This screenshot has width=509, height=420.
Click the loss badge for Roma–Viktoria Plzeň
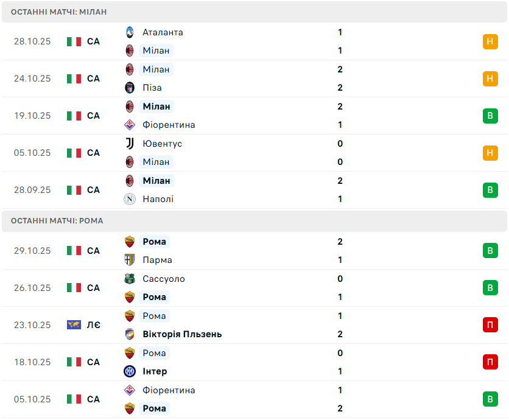pyautogui.click(x=490, y=325)
